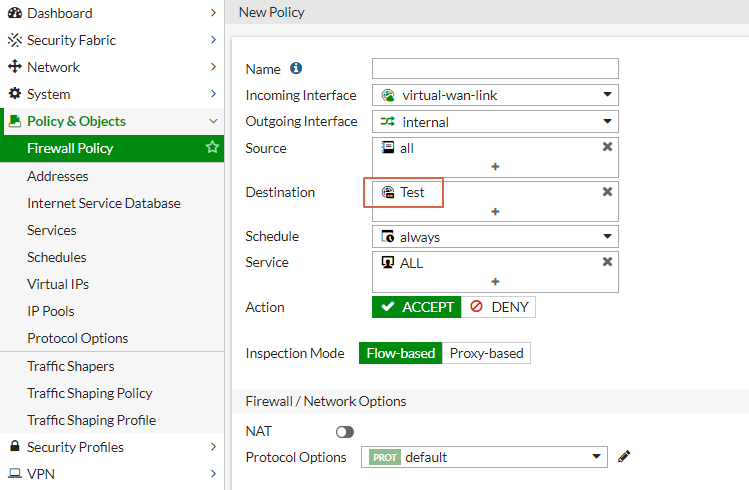
Task: Add another source with plus icon
Action: [495, 167]
